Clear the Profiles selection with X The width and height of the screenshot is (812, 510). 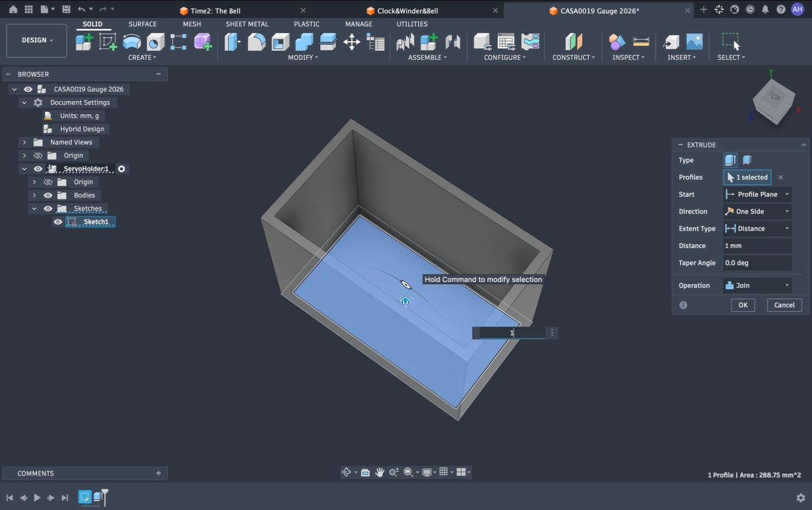781,177
